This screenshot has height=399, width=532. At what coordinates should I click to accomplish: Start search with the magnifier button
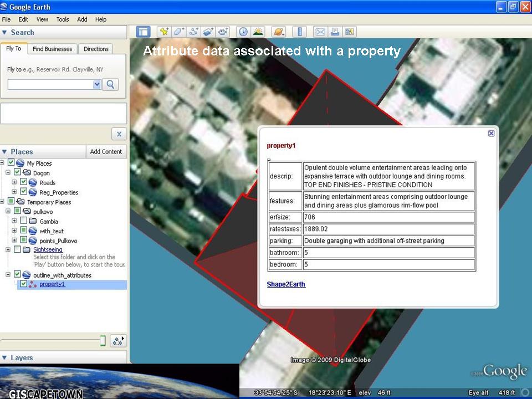pos(110,84)
